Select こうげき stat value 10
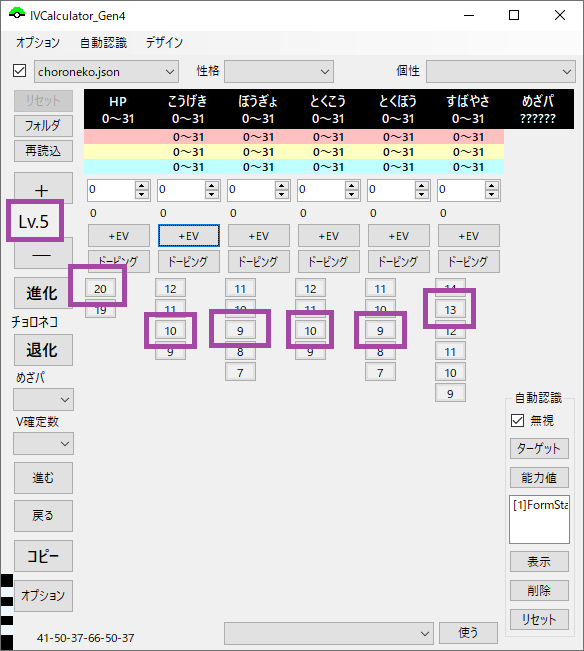Viewport: 584px width, 651px height. click(171, 330)
